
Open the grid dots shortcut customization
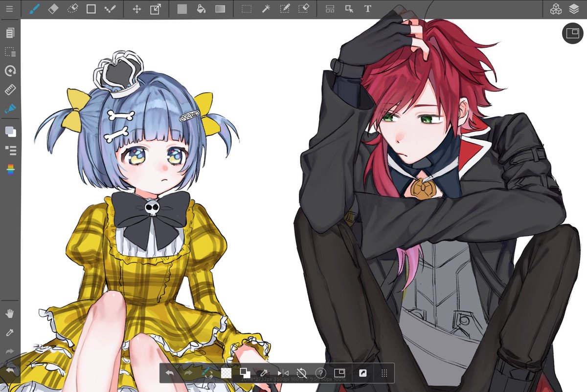coord(384,373)
